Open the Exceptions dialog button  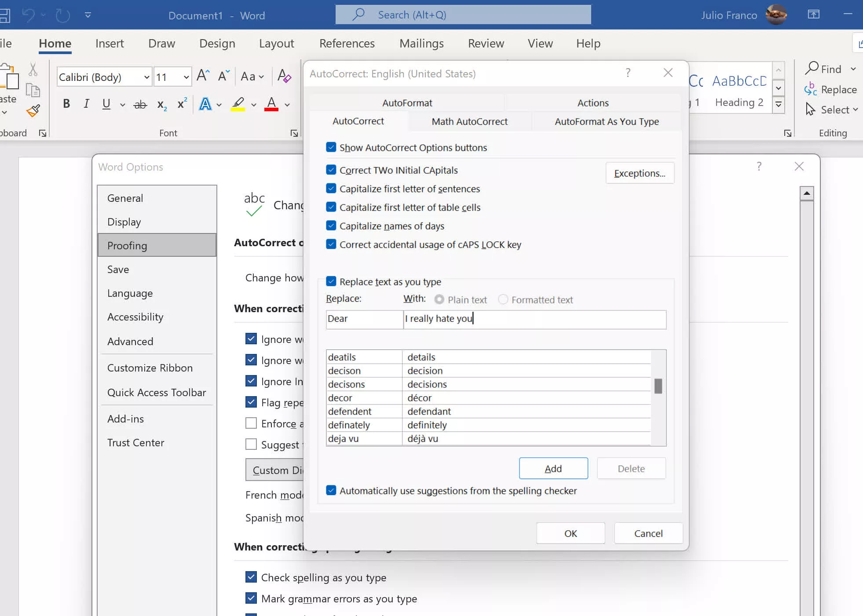[640, 173]
